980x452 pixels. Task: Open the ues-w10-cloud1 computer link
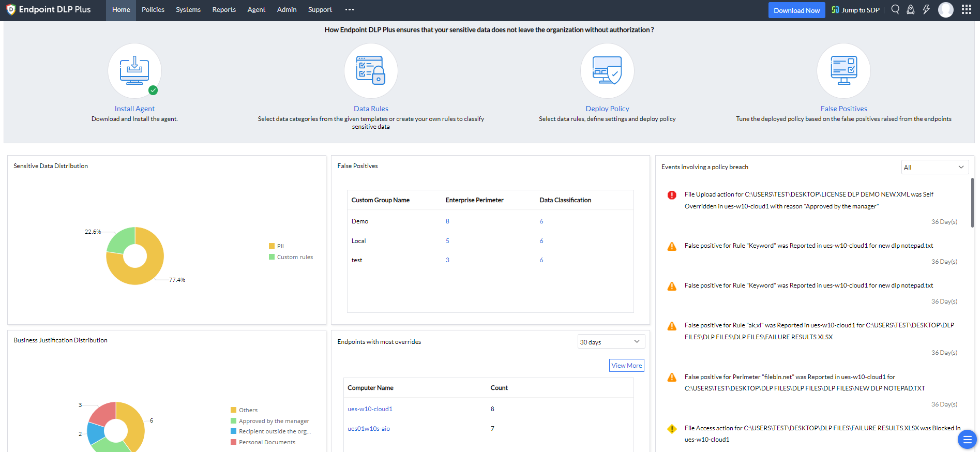pyautogui.click(x=370, y=409)
